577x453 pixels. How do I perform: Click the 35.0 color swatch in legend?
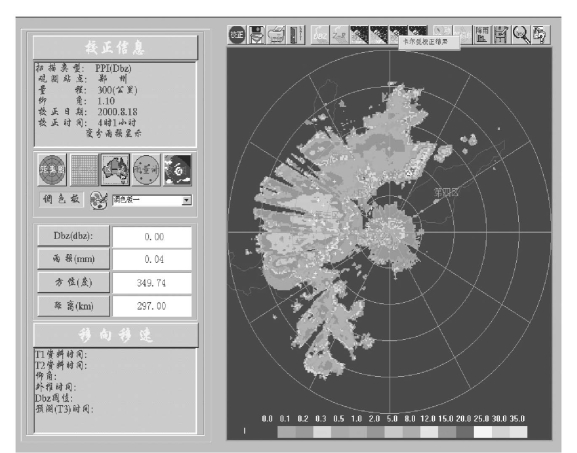(x=518, y=432)
